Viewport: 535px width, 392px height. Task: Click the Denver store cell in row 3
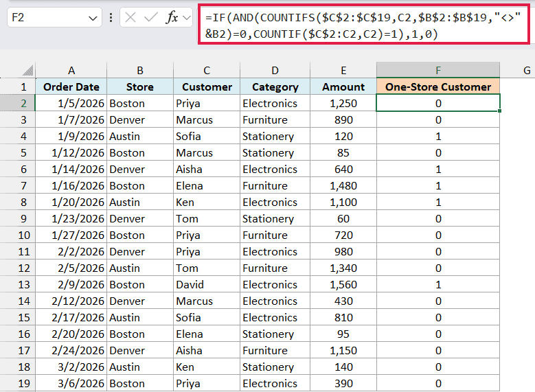[x=140, y=119]
